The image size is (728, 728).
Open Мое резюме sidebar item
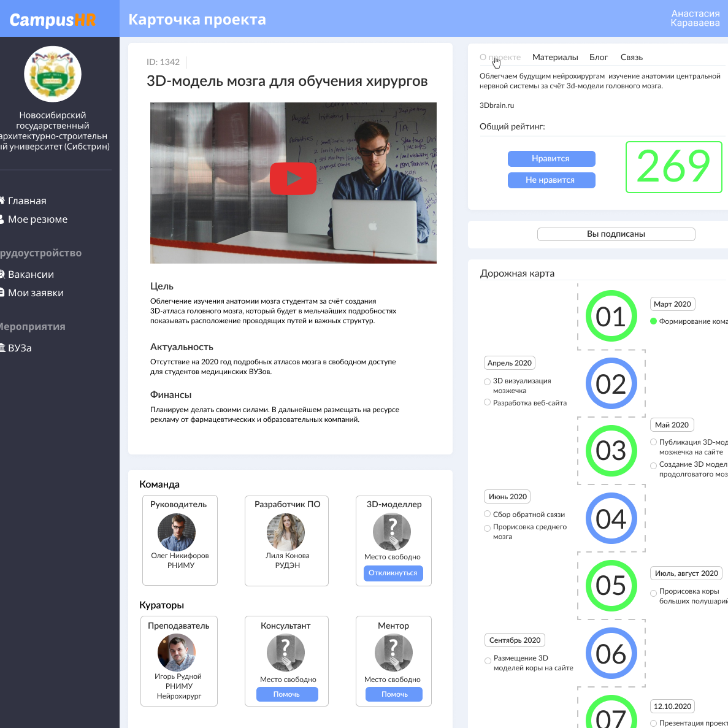click(34, 219)
